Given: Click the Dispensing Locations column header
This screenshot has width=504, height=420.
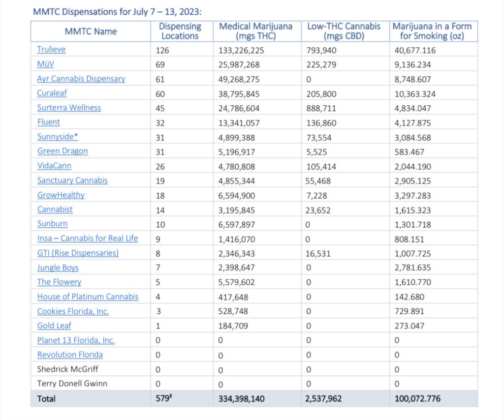Looking at the screenshot, I should (180, 31).
